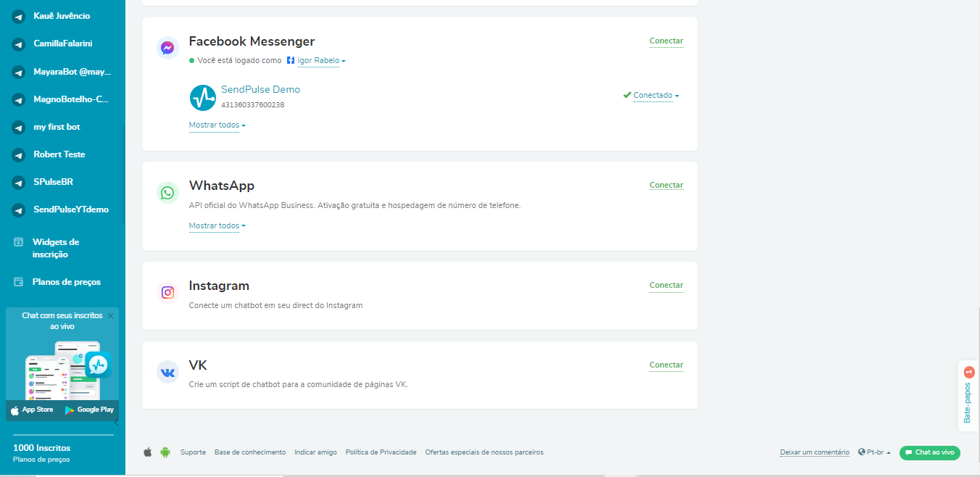Select the SendPulseYTdemo Telegram bot
The height and width of the screenshot is (477, 980).
pos(70,210)
